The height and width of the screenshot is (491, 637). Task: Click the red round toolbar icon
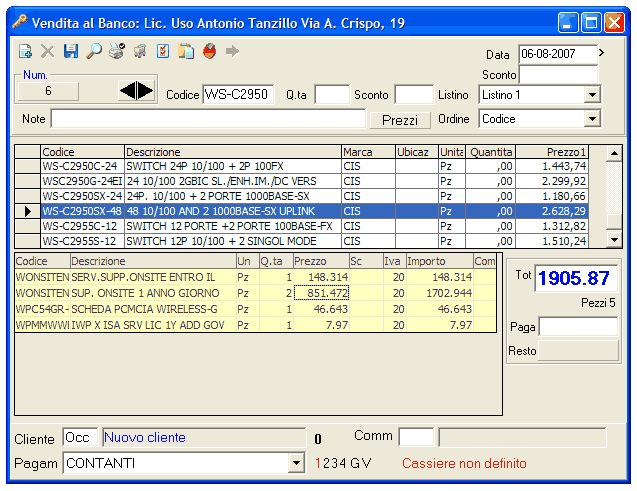tap(209, 52)
